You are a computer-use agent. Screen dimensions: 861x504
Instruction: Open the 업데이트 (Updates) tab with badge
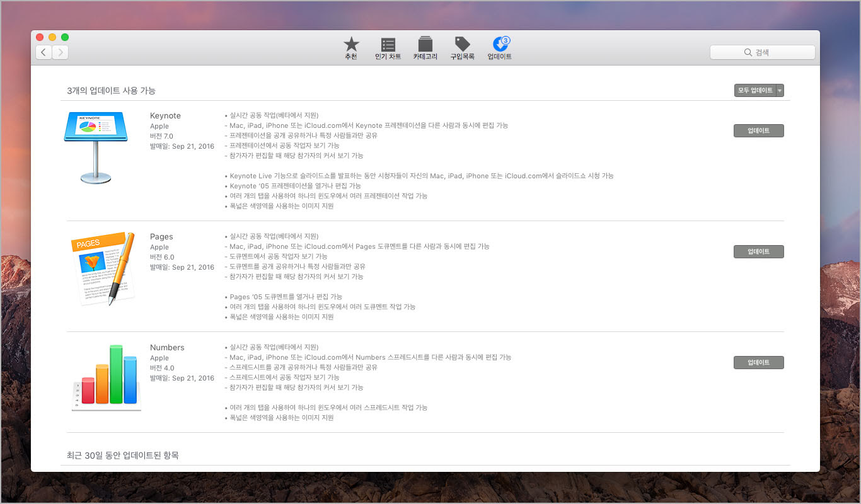500,49
